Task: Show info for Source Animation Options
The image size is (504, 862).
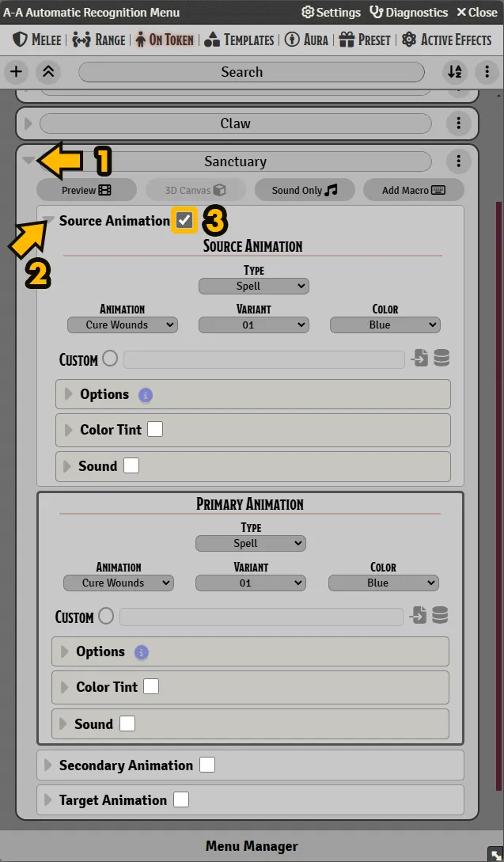Action: pos(145,395)
